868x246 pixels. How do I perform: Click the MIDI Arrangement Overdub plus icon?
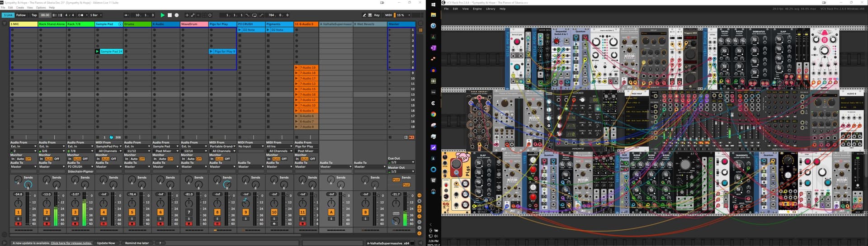(x=187, y=15)
